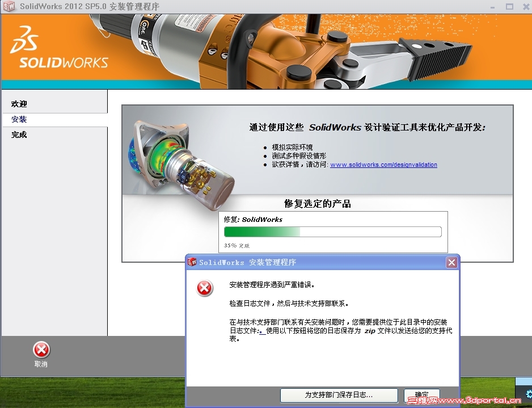Click the red error icon in dialog
This screenshot has width=532, height=408.
point(205,288)
